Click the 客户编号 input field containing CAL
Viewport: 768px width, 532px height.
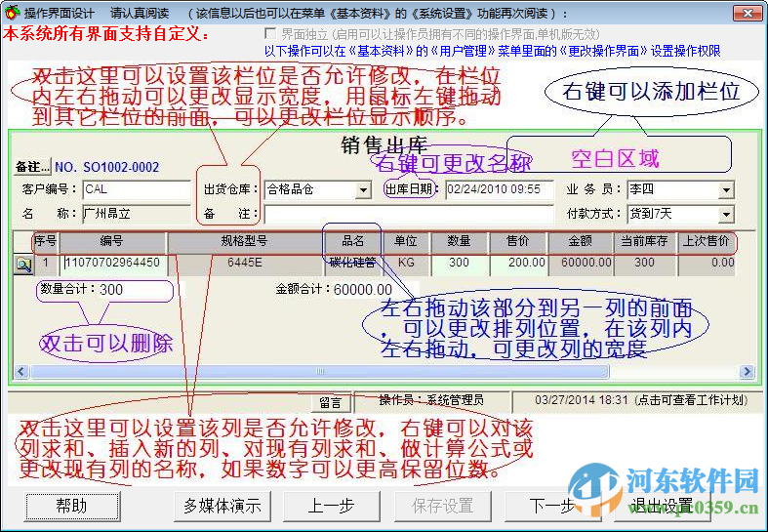tap(137, 189)
